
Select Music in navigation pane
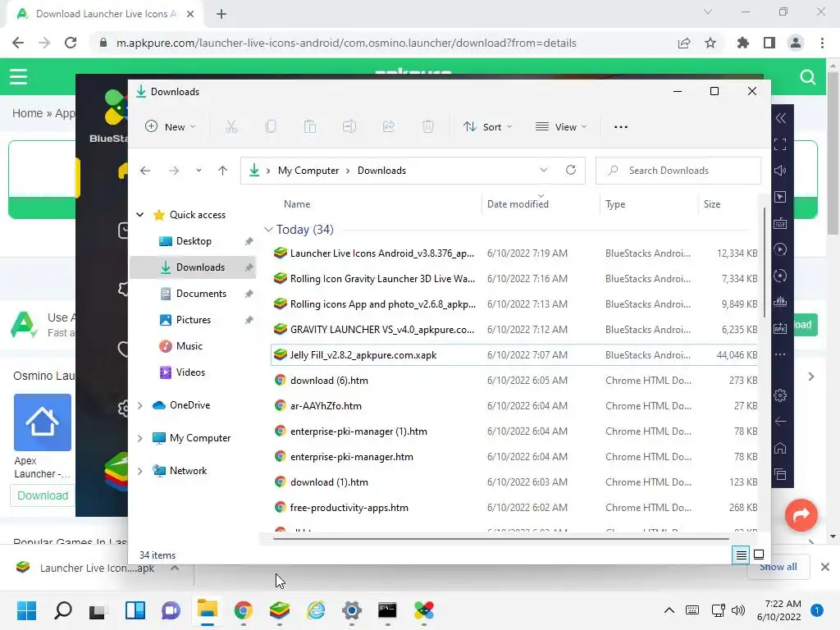tap(194, 346)
